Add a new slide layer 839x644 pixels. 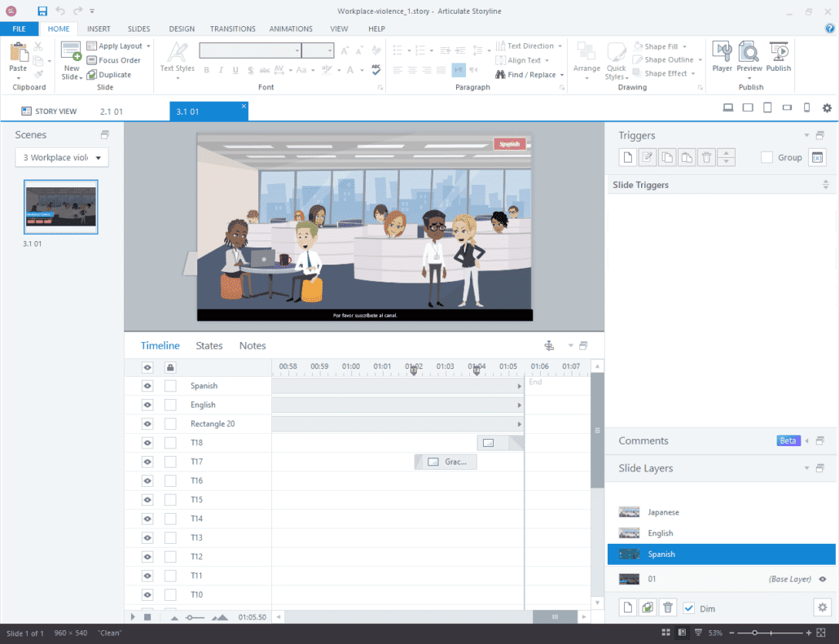[x=628, y=607]
